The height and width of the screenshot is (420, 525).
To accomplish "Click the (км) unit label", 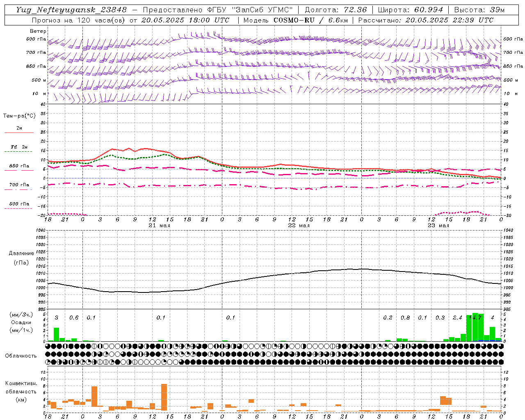I will pyautogui.click(x=21, y=399).
